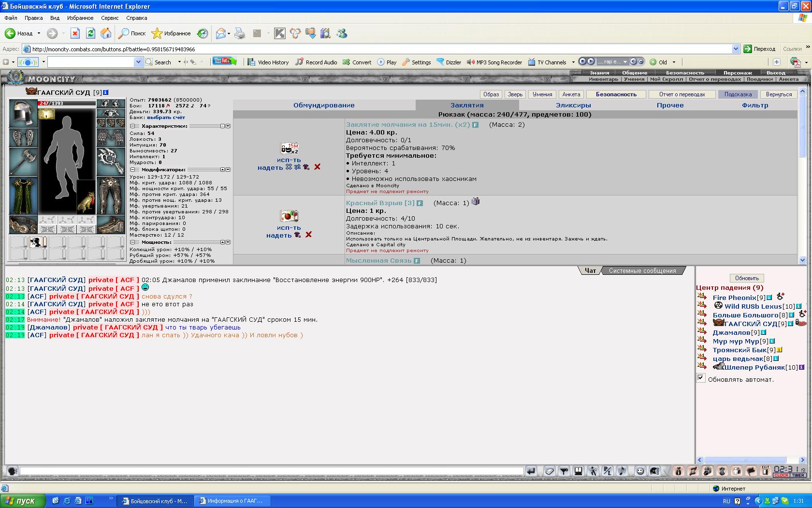Screen dimensions: 812x508
Task: Switch to the TIMER mode
Action: [x=798, y=475]
